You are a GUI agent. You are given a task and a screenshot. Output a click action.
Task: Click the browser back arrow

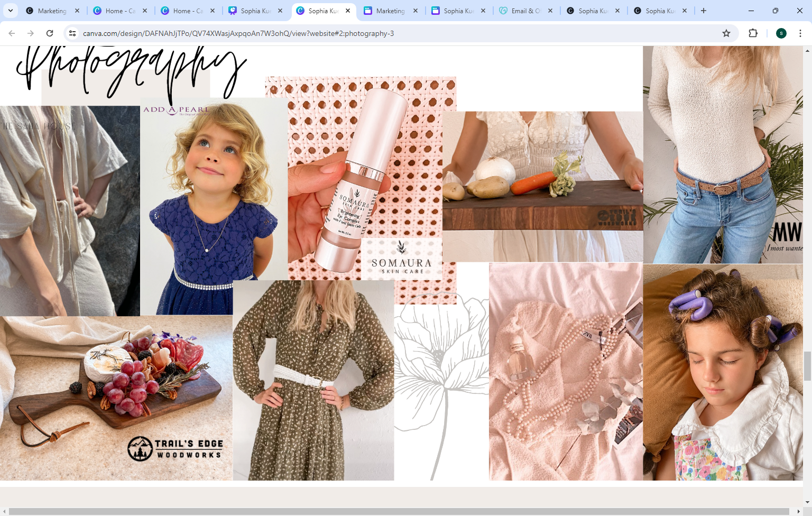(x=12, y=33)
